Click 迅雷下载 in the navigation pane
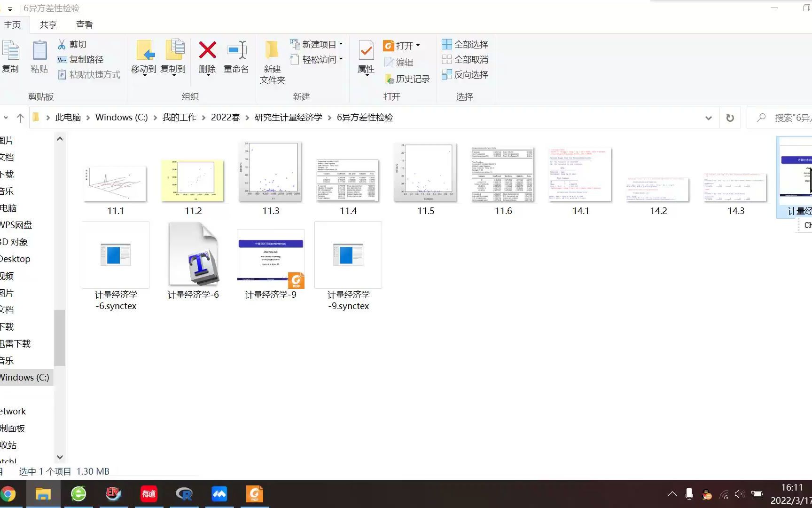 [x=16, y=343]
